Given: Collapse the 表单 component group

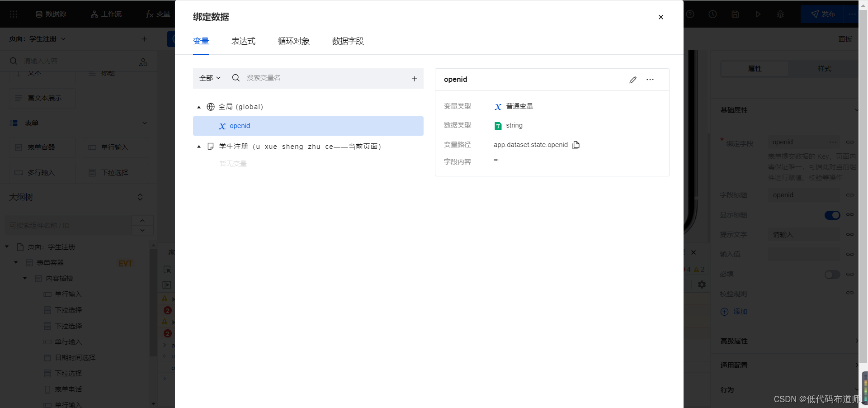Looking at the screenshot, I should [x=145, y=123].
